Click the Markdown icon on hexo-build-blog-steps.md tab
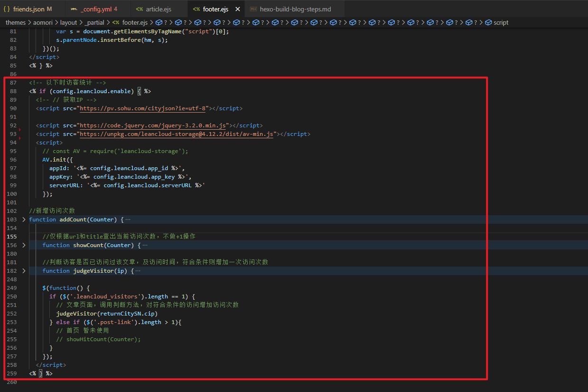 (x=253, y=9)
